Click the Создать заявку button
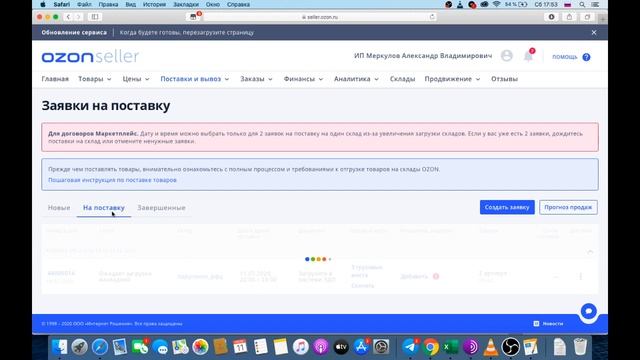The height and width of the screenshot is (360, 640). pyautogui.click(x=507, y=207)
